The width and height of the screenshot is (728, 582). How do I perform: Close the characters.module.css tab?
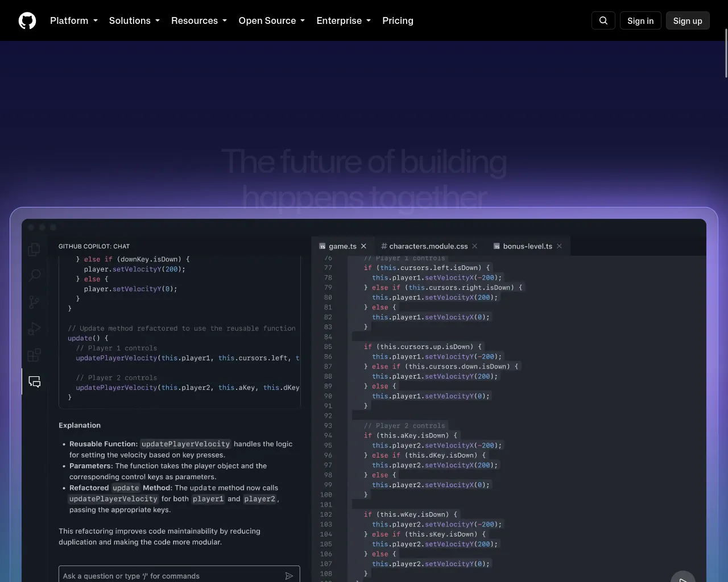pos(475,246)
